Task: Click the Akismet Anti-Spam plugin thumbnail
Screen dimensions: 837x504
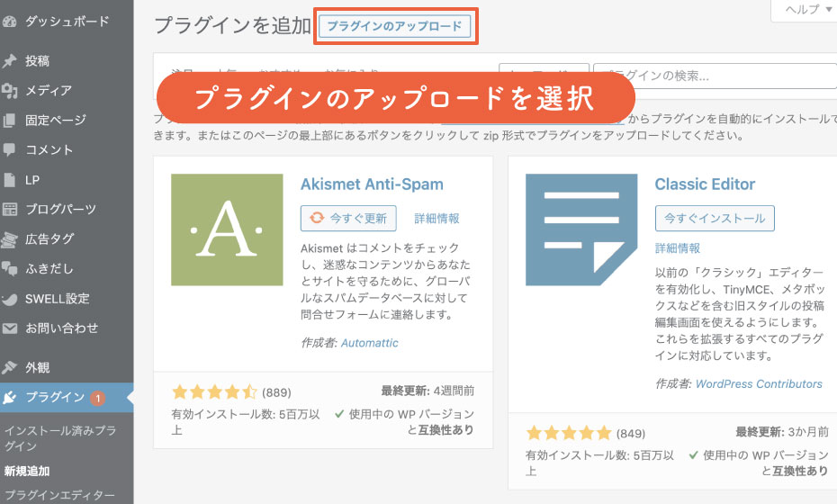Action: (227, 229)
